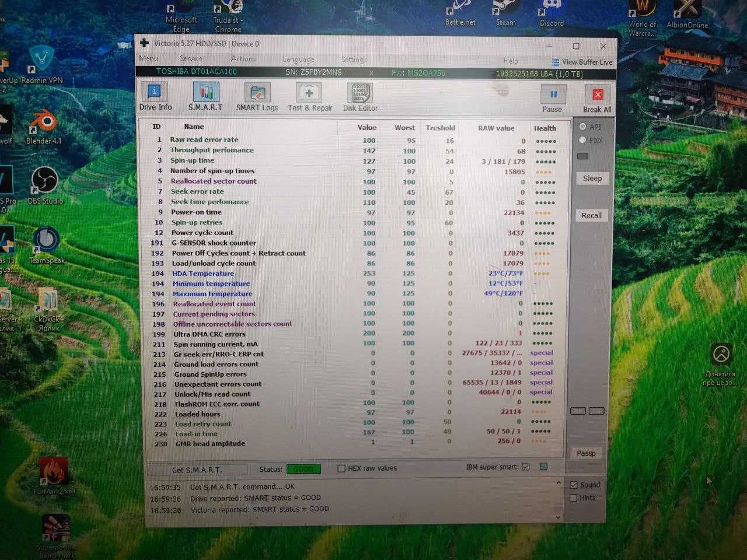Select Offline uncorrectable sectors count row
The image size is (747, 560).
[354, 324]
